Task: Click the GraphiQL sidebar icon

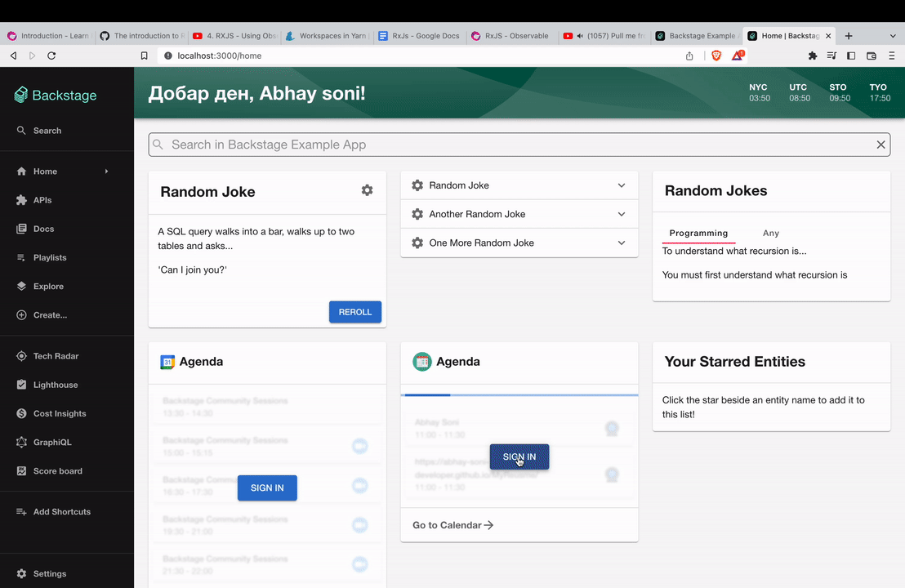Action: [x=21, y=443]
